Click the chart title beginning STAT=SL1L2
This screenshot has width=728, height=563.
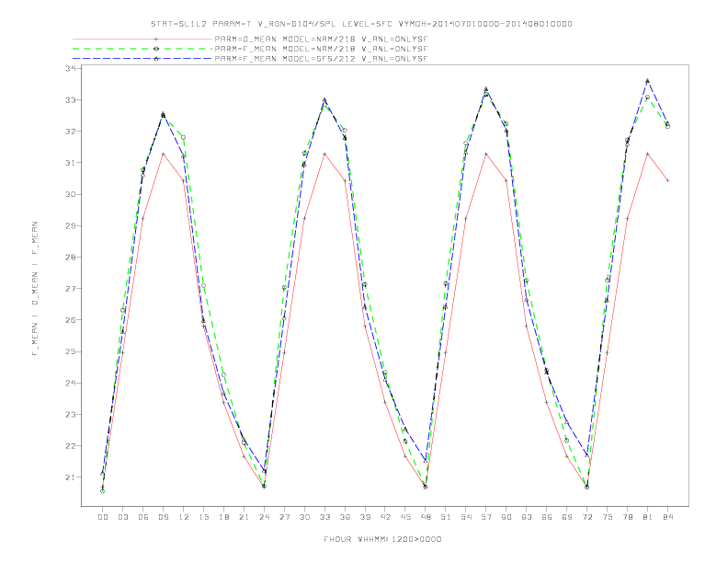[x=361, y=24]
